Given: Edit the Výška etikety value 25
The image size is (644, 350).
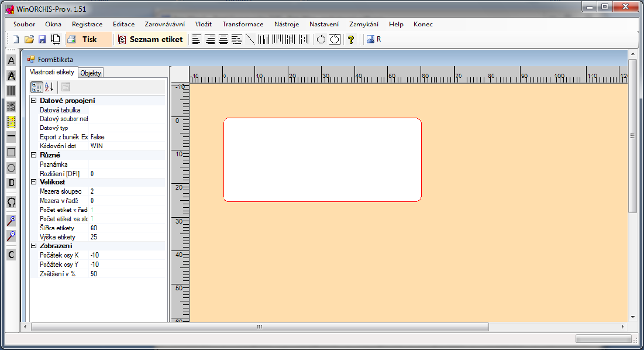Looking at the screenshot, I should click(128, 237).
